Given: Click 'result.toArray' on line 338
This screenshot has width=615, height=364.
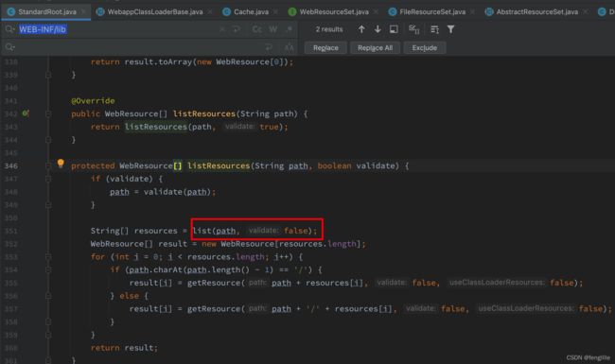Looking at the screenshot, I should click(158, 61).
